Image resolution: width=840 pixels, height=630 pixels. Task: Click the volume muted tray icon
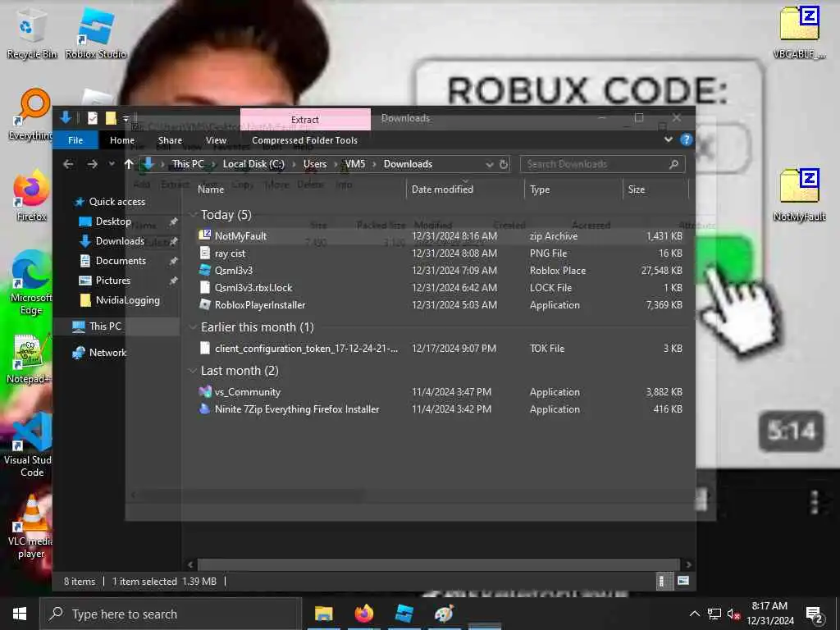733,614
